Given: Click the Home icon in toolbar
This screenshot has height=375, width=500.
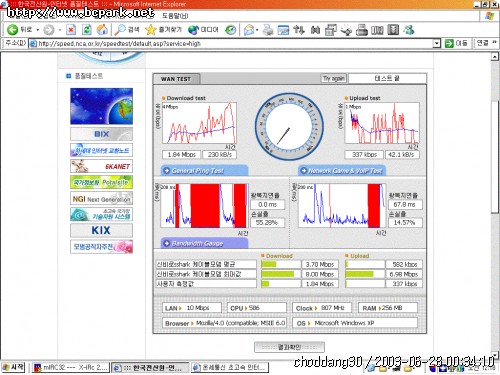Looking at the screenshot, I should (102, 30).
